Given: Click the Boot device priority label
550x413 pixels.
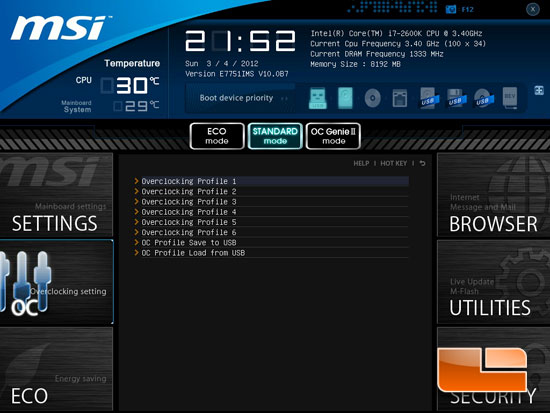Looking at the screenshot, I should click(x=236, y=98).
